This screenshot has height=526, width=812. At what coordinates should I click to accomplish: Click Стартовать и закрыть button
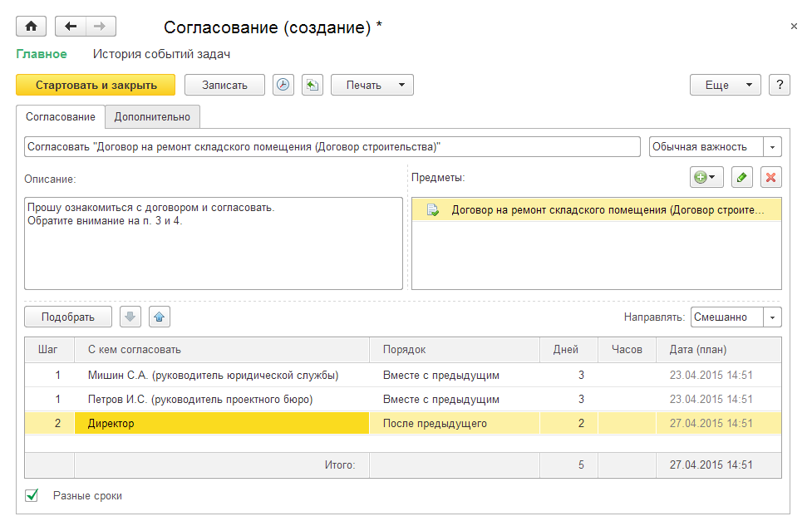(x=96, y=85)
